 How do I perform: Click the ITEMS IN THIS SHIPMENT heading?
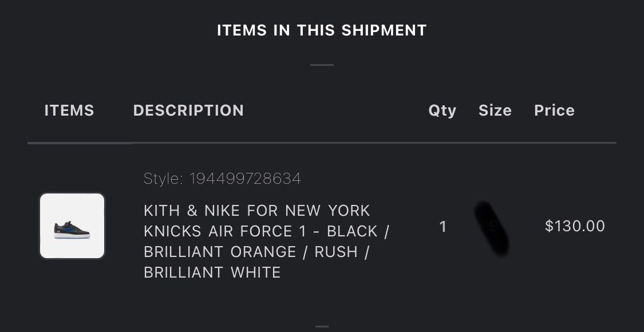[x=322, y=30]
